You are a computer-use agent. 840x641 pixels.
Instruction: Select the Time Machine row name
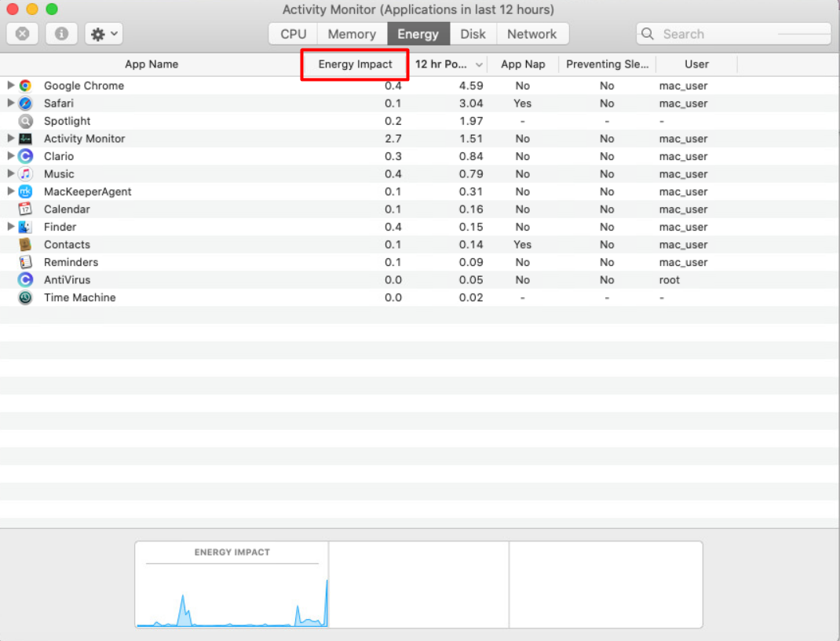click(x=80, y=297)
